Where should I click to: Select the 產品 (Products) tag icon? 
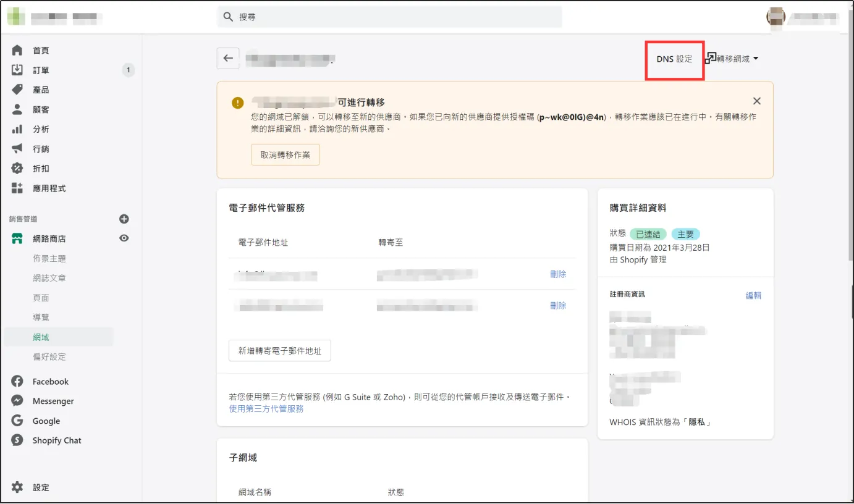pyautogui.click(x=17, y=89)
